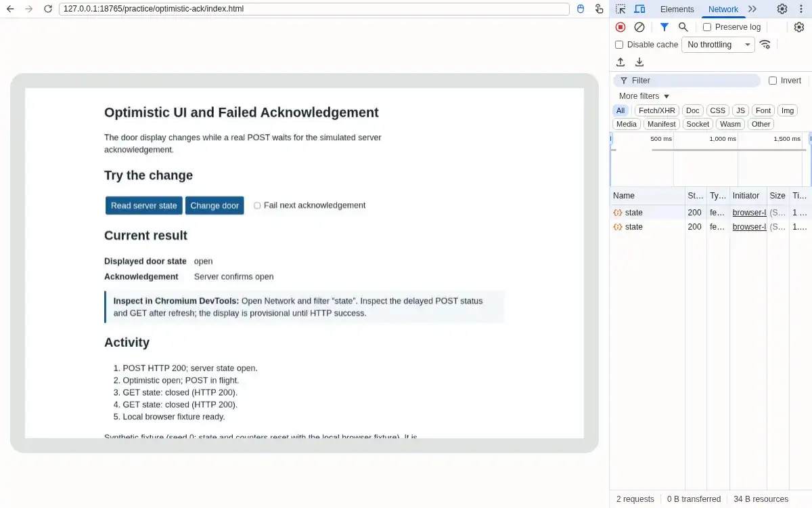Reload the page with the refresh icon
The image size is (812, 508).
[x=47, y=9]
